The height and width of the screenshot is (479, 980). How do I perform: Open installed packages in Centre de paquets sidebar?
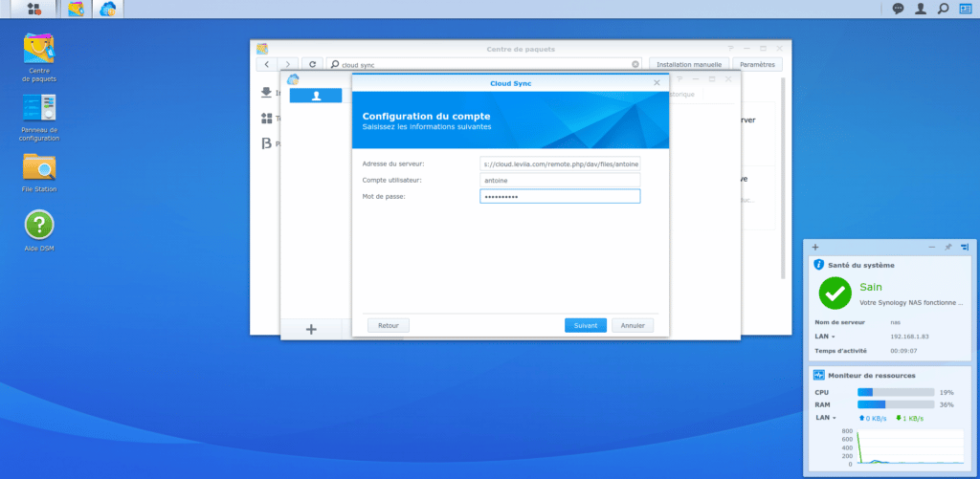coord(266,93)
